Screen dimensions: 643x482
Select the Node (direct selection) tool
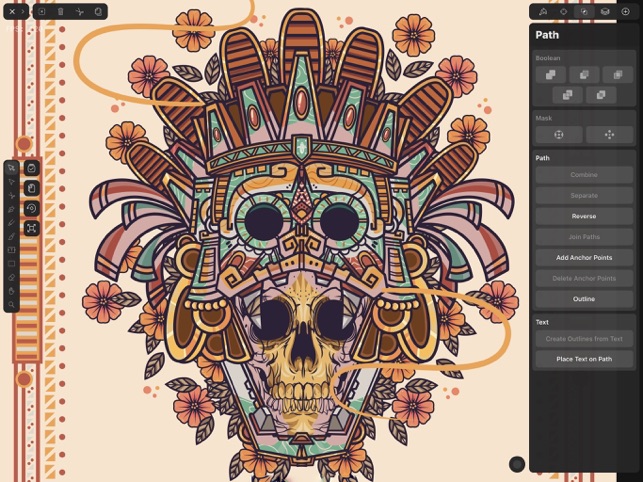pos(11,182)
